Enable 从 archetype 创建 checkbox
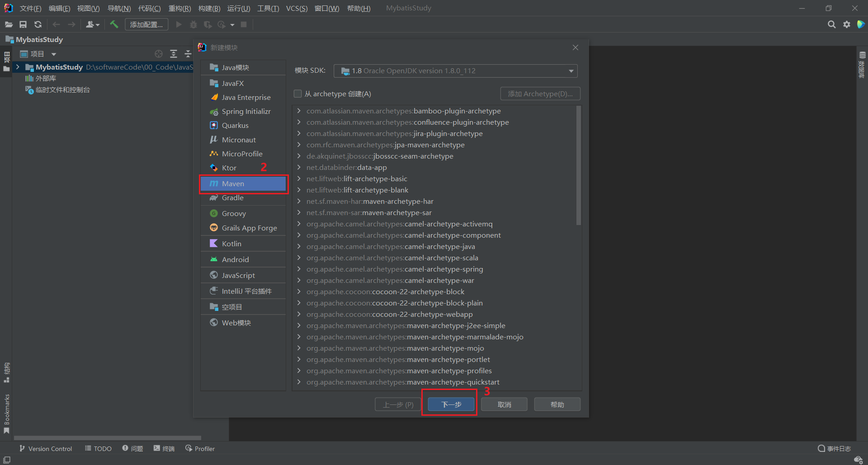The height and width of the screenshot is (465, 868). pyautogui.click(x=297, y=94)
